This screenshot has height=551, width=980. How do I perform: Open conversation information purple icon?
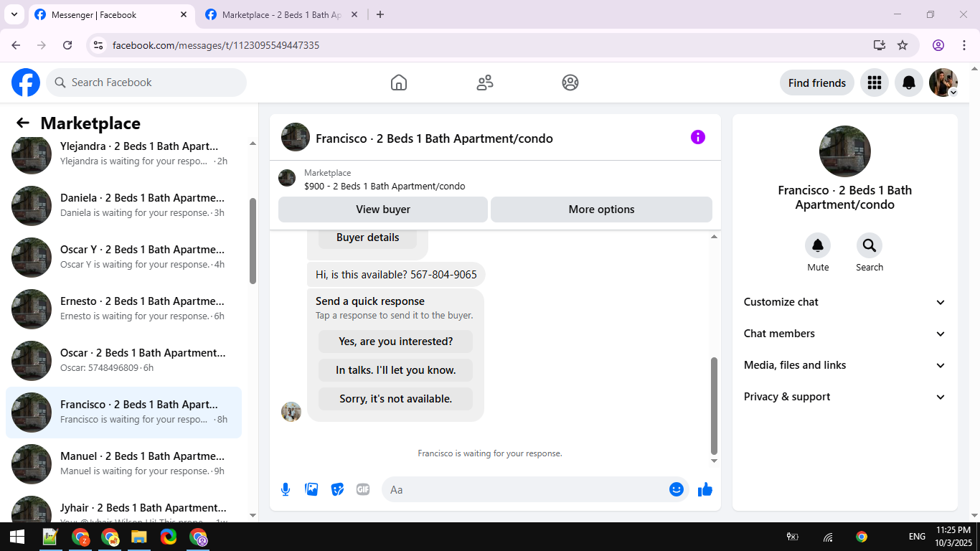(698, 137)
